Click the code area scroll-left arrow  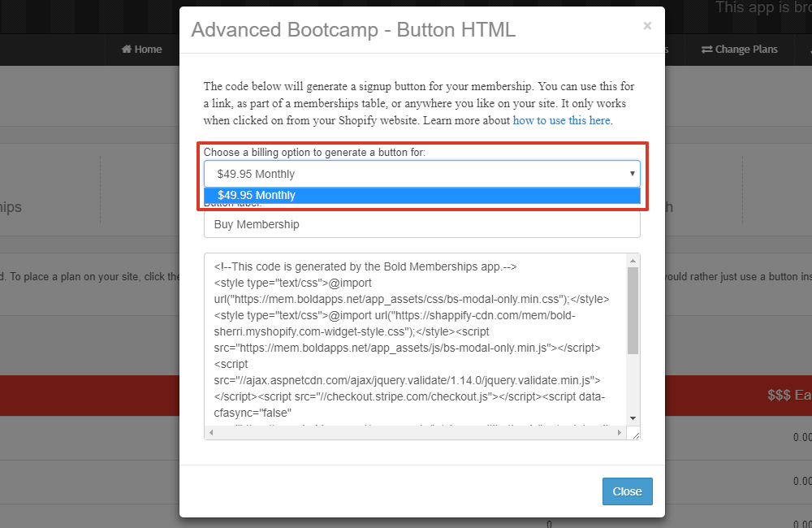211,432
